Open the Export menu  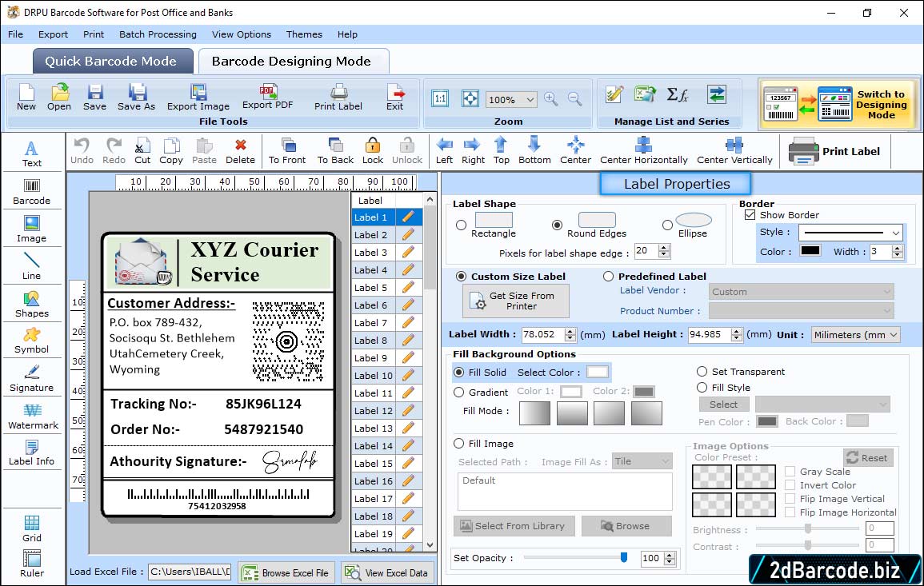[53, 34]
